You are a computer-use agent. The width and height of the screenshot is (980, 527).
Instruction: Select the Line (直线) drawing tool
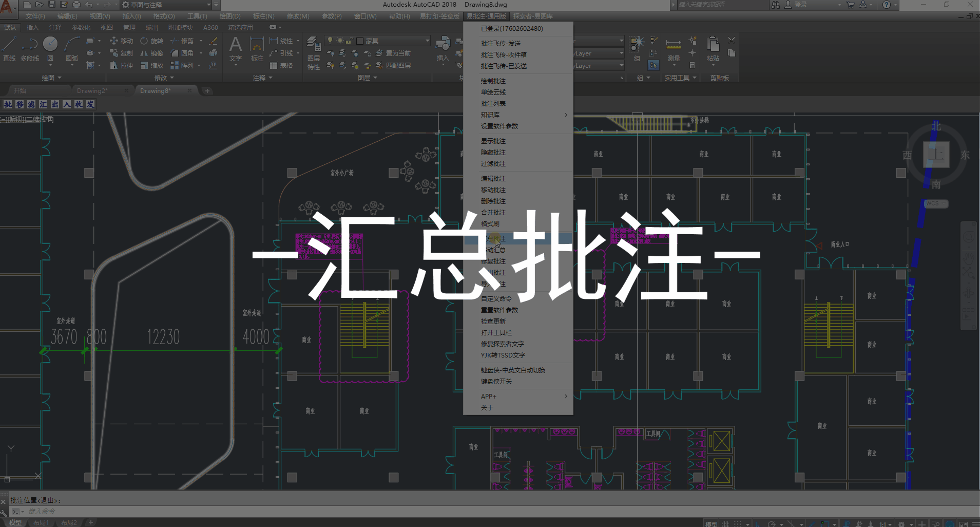(x=9, y=49)
